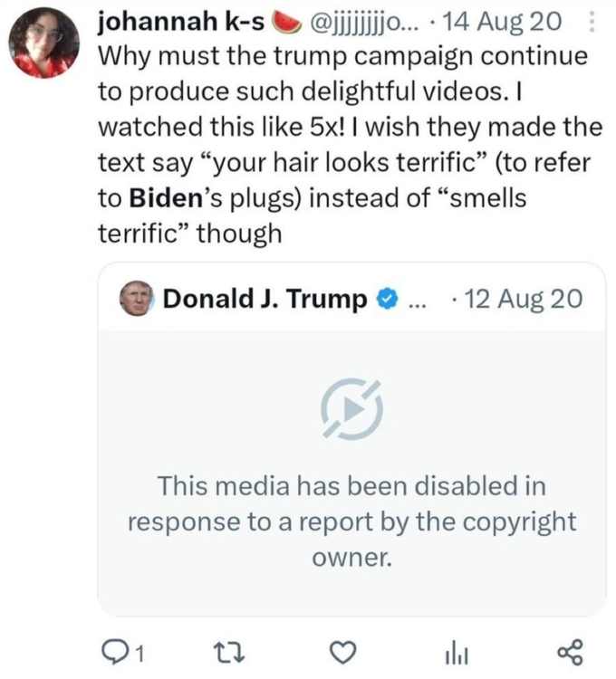616x679 pixels.
Task: Click the copyright disabled media message
Action: pos(351,521)
